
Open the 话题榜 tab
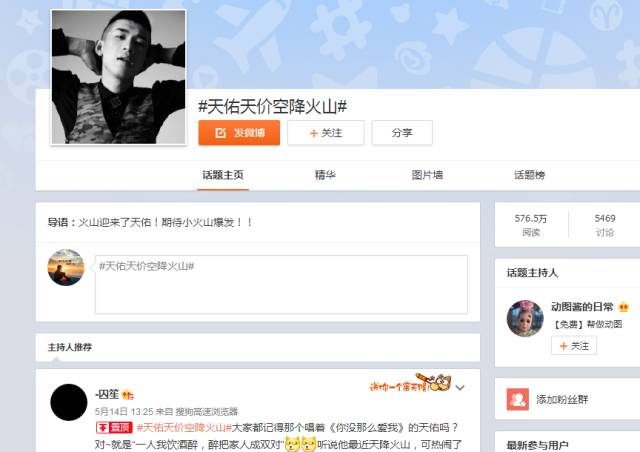pos(529,175)
